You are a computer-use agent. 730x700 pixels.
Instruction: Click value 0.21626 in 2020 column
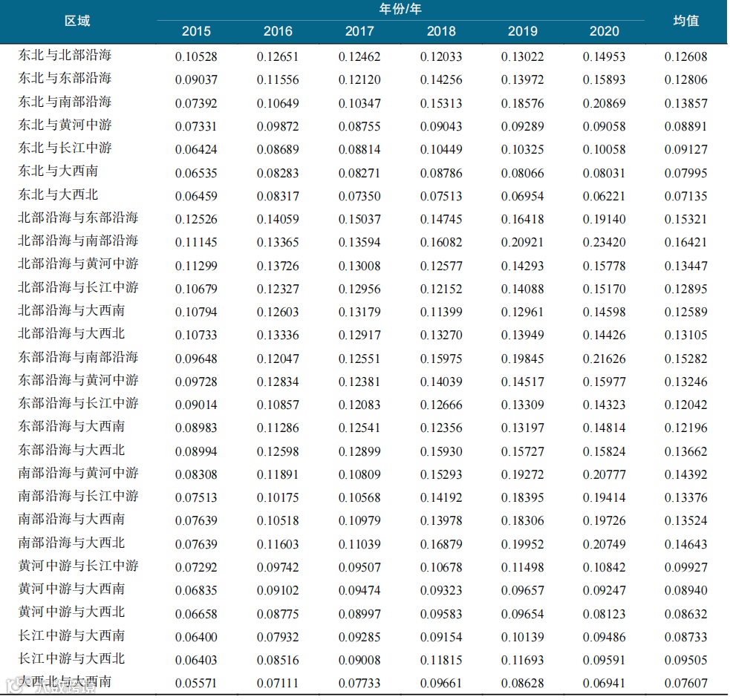(x=604, y=359)
